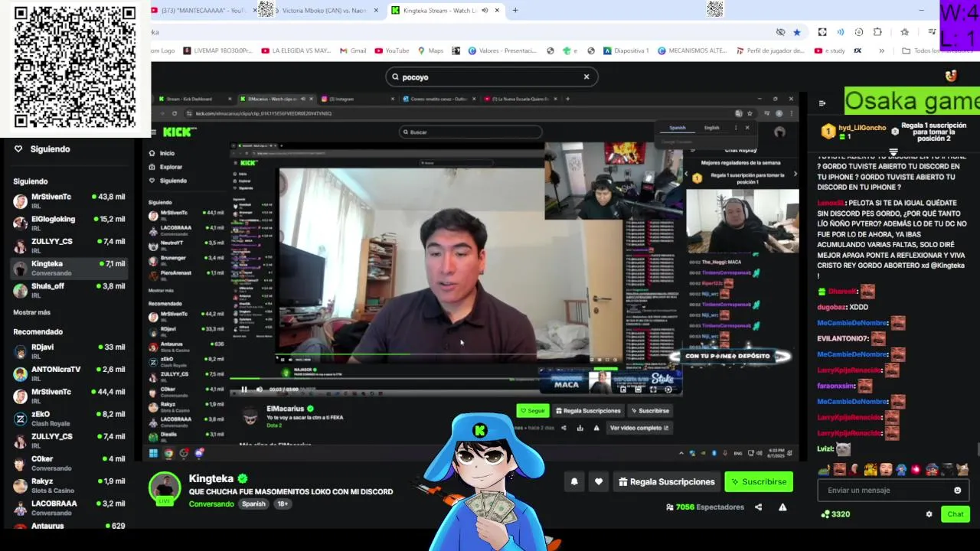Expand followed channels with Mostrar más
980x551 pixels.
[x=31, y=312]
